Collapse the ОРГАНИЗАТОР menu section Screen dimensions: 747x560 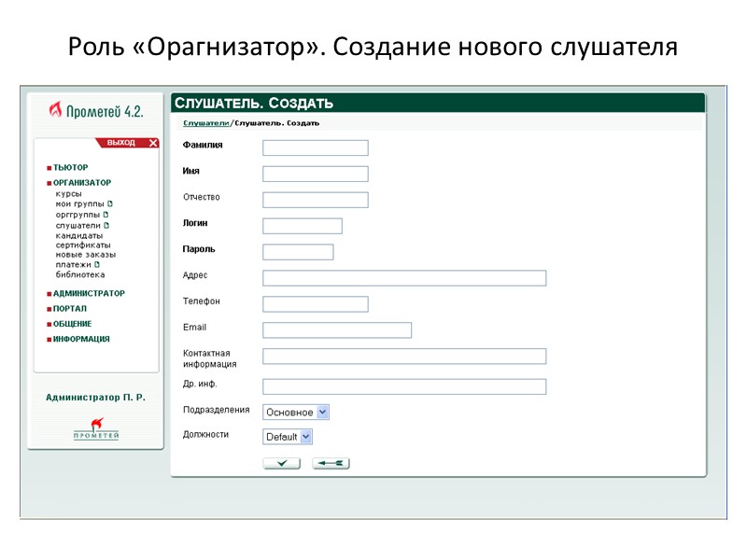82,183
